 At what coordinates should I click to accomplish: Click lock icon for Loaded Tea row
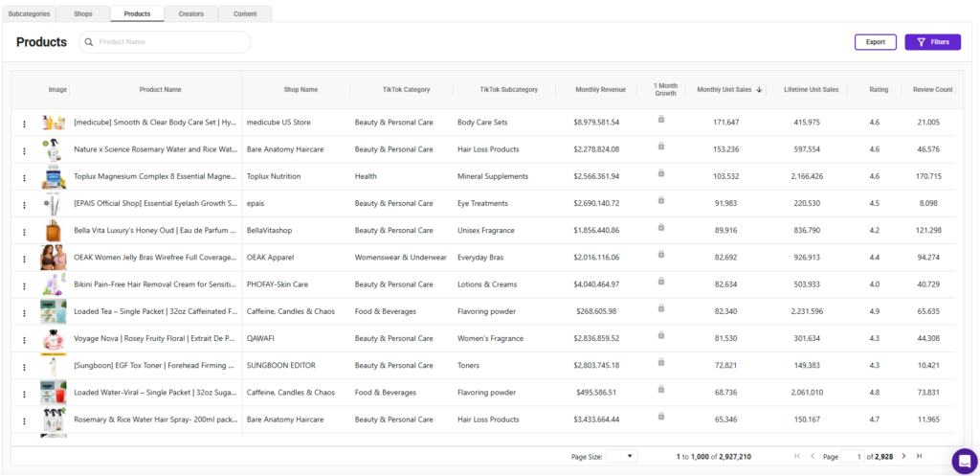661,307
